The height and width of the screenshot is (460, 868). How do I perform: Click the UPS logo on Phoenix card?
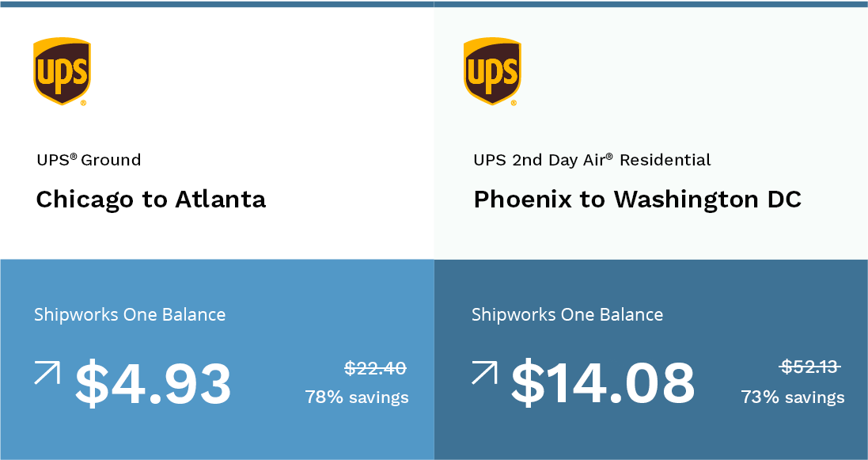click(x=492, y=71)
